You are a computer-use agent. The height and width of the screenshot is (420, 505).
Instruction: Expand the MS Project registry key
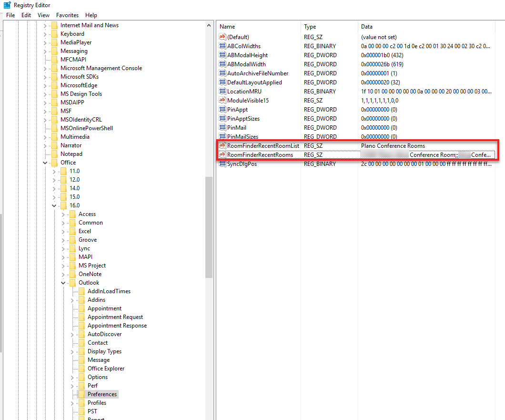(x=63, y=266)
